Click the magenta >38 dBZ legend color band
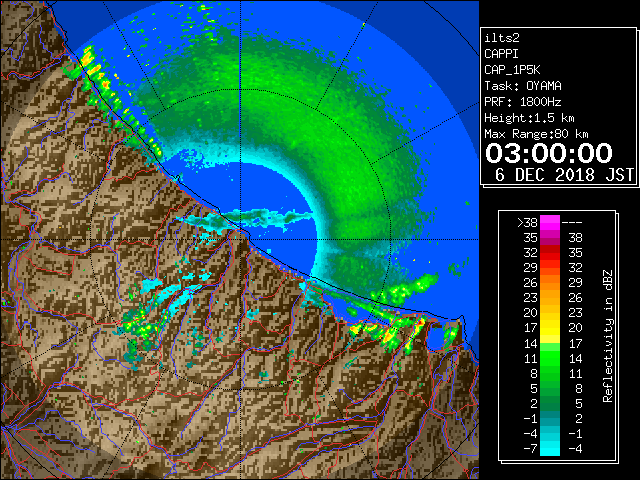 click(x=550, y=222)
